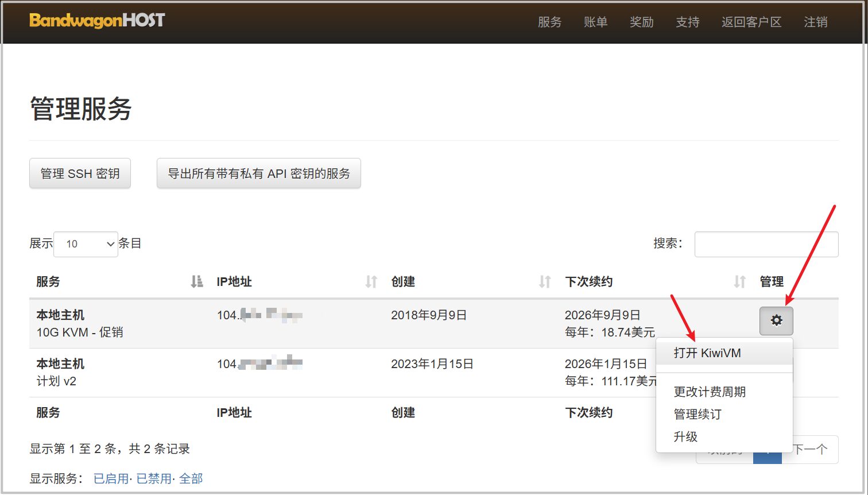This screenshot has height=495, width=868.
Task: Sort by 服务 column sort icon
Action: click(x=197, y=281)
